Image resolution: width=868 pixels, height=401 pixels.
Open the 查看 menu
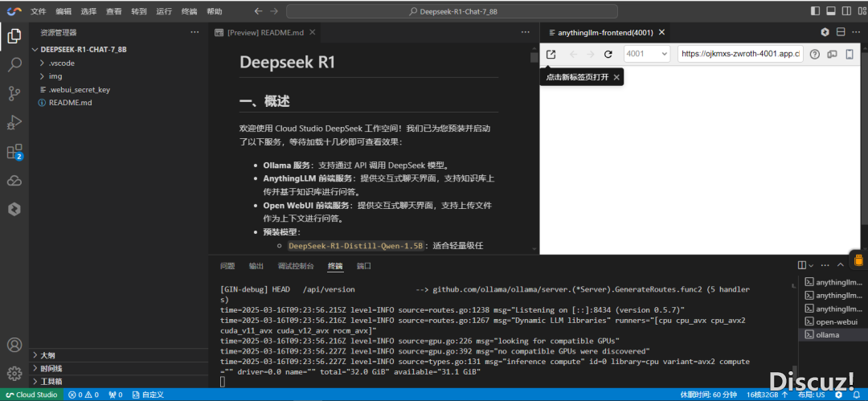tap(114, 11)
